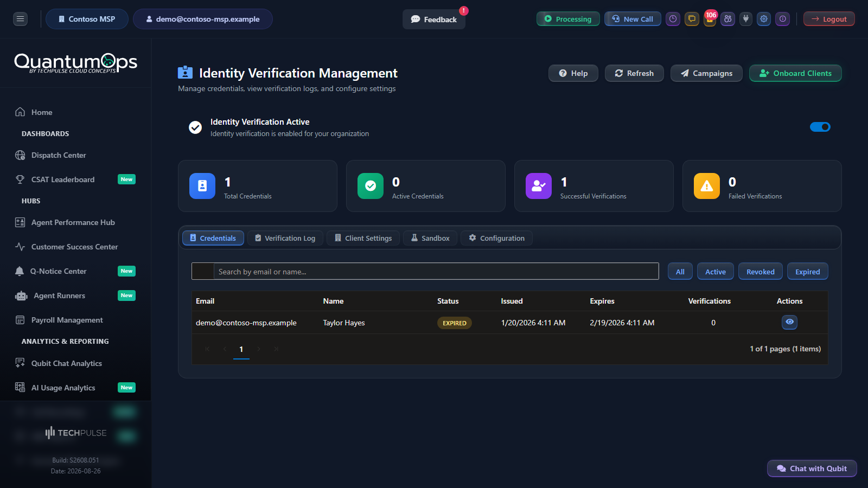Open the Sandbox tab
This screenshot has width=868, height=488.
(x=430, y=238)
